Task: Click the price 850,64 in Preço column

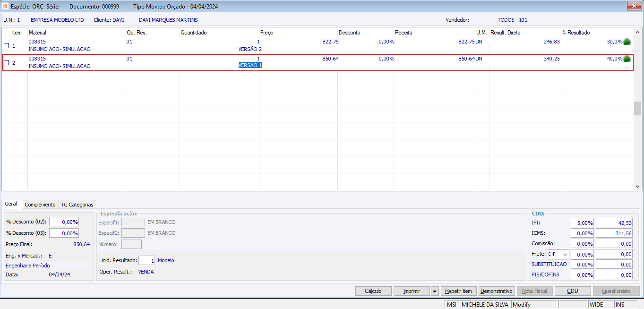Action: (x=330, y=59)
